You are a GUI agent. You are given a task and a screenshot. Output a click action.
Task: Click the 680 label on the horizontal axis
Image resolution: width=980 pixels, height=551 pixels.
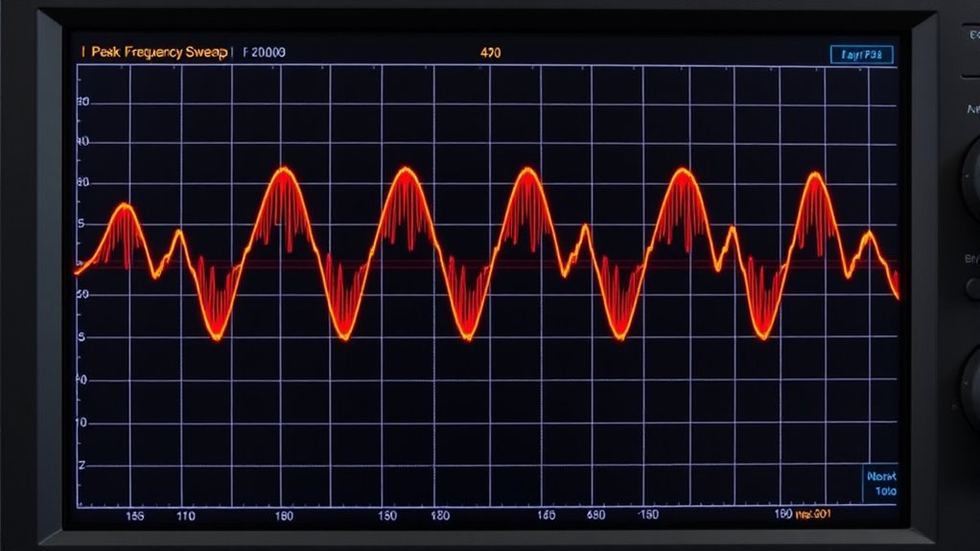[x=595, y=515]
